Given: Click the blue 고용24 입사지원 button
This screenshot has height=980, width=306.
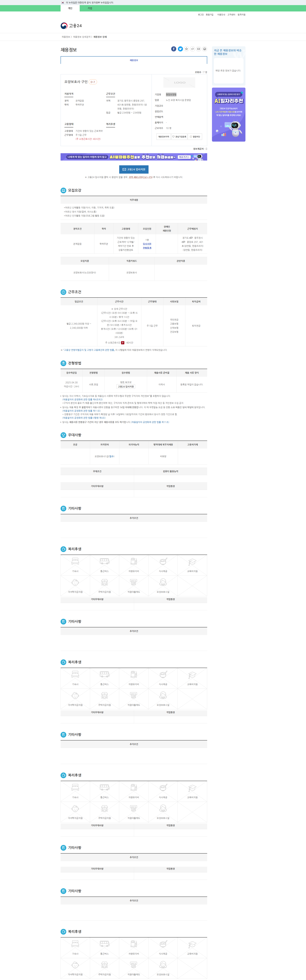Looking at the screenshot, I should click(x=134, y=169).
